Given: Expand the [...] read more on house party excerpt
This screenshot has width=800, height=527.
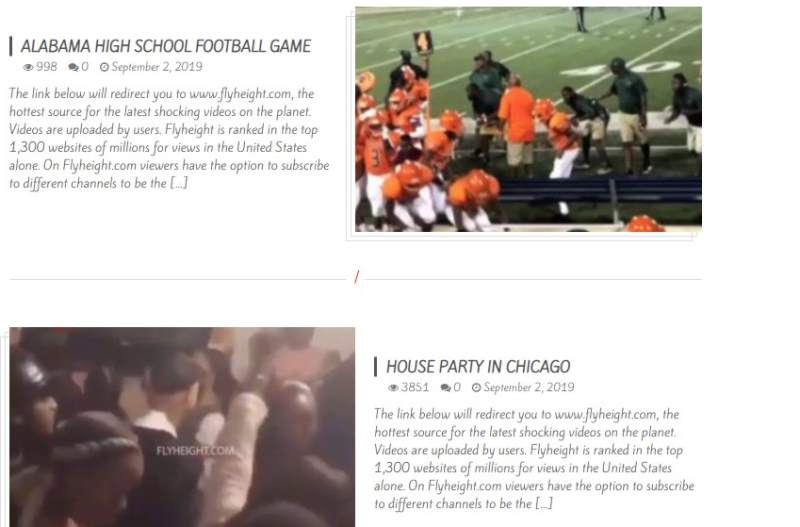Looking at the screenshot, I should tap(544, 504).
